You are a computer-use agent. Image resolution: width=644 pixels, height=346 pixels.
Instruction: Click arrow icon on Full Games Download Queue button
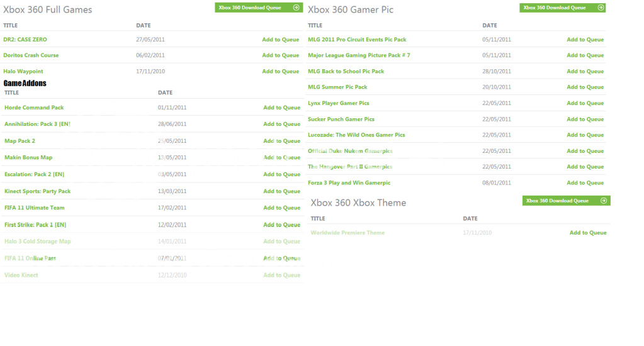pos(296,8)
